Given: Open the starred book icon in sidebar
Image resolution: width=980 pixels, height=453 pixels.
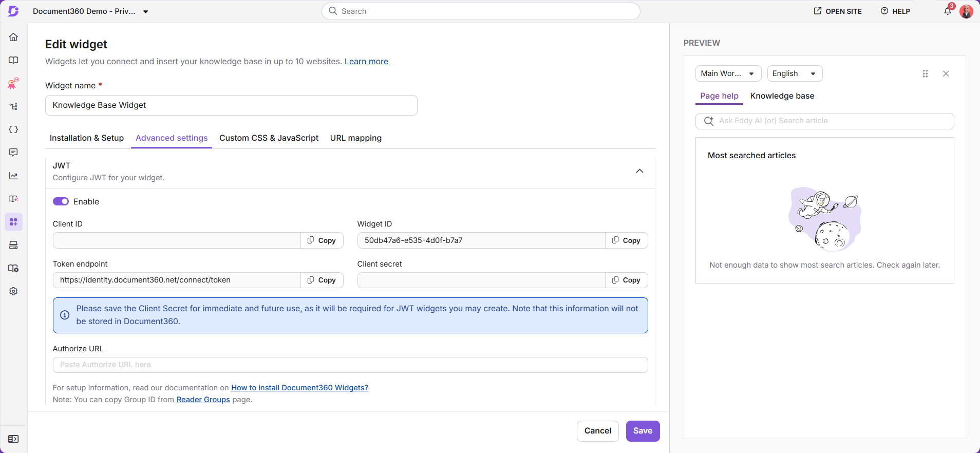Looking at the screenshot, I should 13,199.
